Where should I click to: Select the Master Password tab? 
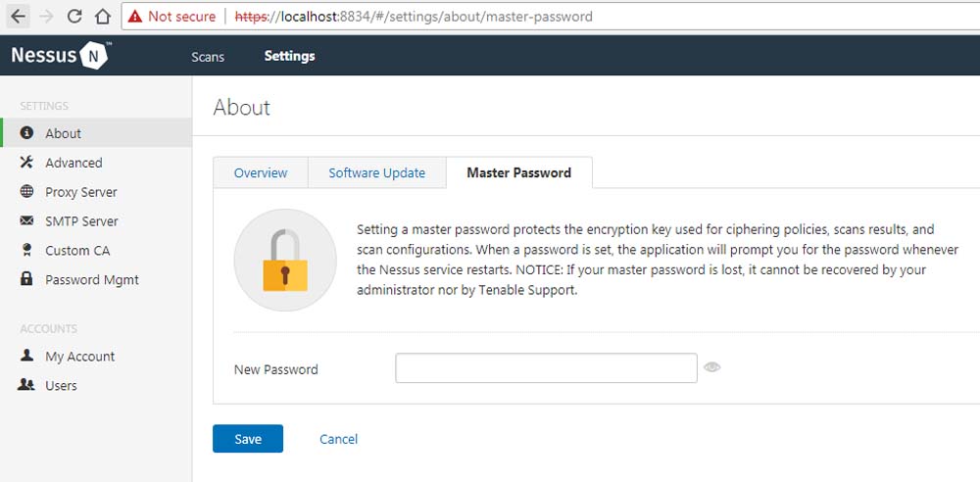pyautogui.click(x=518, y=172)
